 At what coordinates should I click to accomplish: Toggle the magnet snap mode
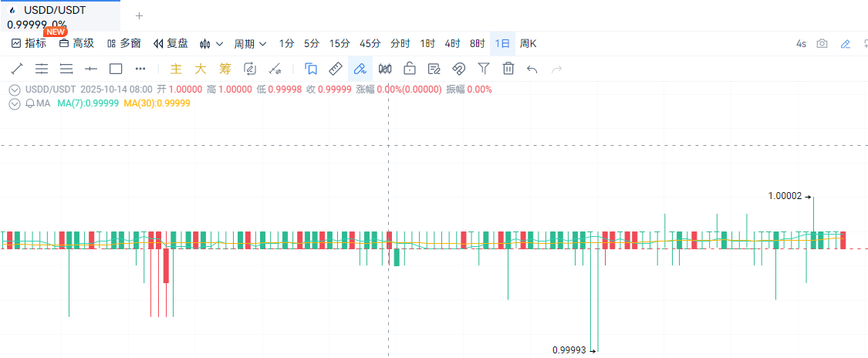(459, 69)
